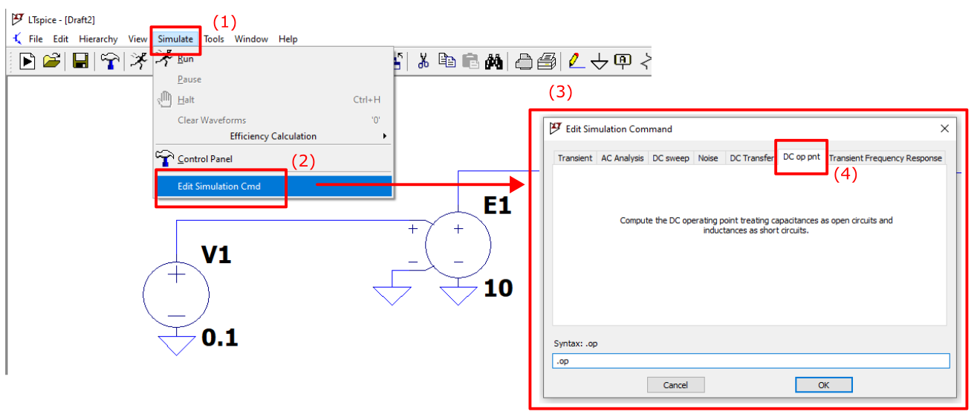Viewport: 980px width, 420px height.
Task: Click the scissors Cut tool icon
Action: [x=424, y=61]
